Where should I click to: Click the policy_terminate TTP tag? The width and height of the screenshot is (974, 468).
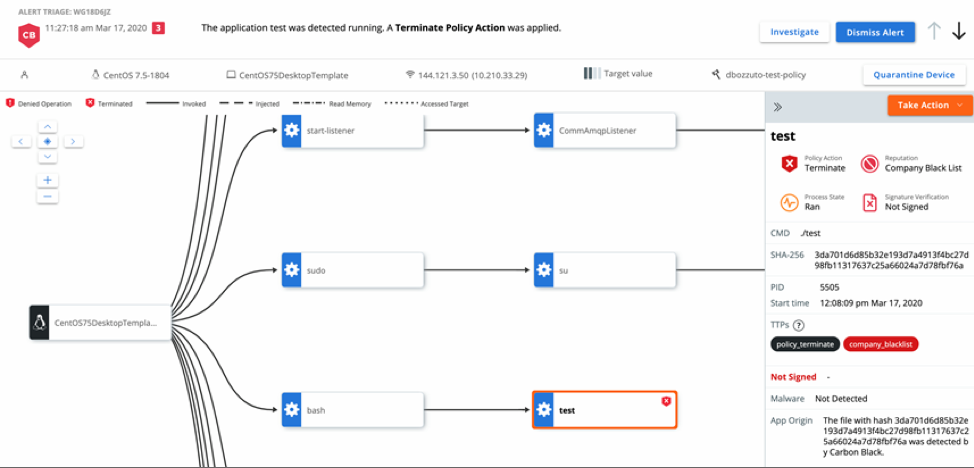[x=805, y=344]
